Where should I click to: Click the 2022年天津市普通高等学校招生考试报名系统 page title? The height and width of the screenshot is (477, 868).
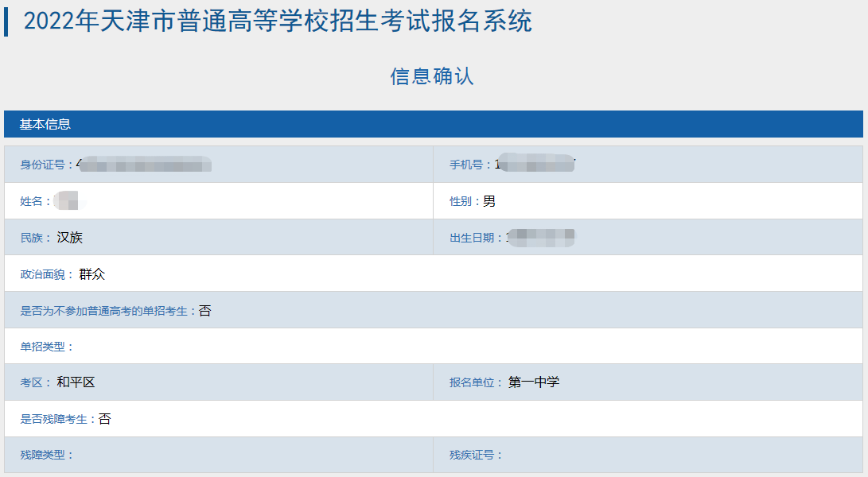coord(278,21)
